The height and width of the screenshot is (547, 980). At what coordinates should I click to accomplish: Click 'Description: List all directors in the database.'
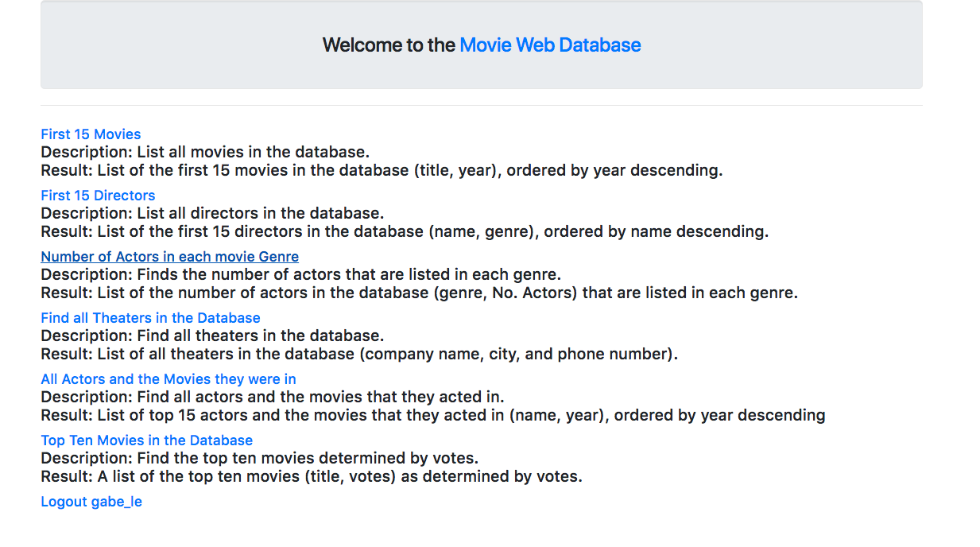[212, 213]
